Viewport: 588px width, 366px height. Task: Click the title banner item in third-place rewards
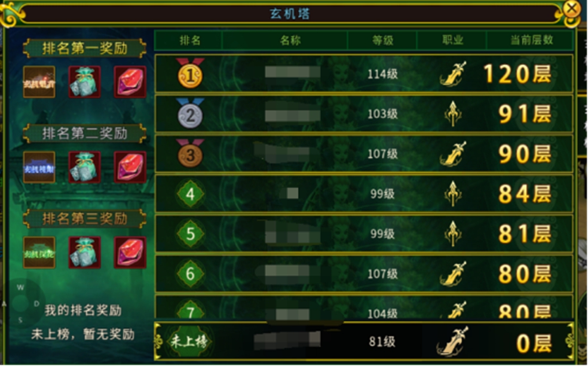point(39,253)
